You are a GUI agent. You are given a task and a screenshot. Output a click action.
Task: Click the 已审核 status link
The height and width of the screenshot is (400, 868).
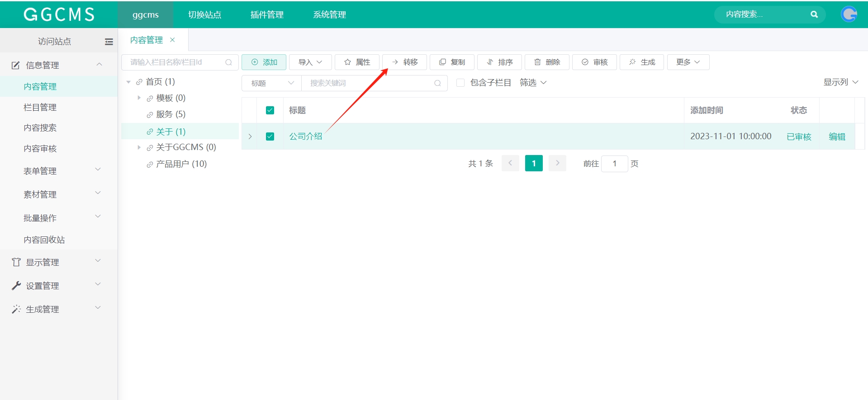(x=799, y=136)
